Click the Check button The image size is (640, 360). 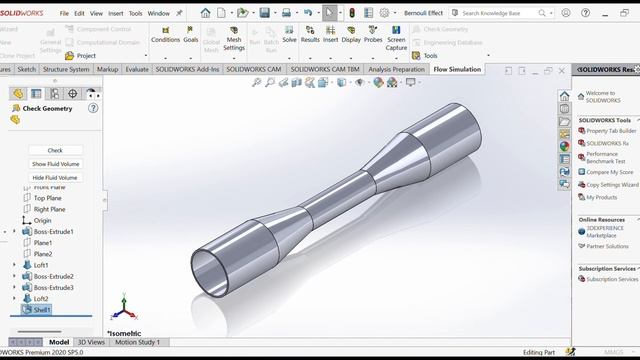coord(56,150)
